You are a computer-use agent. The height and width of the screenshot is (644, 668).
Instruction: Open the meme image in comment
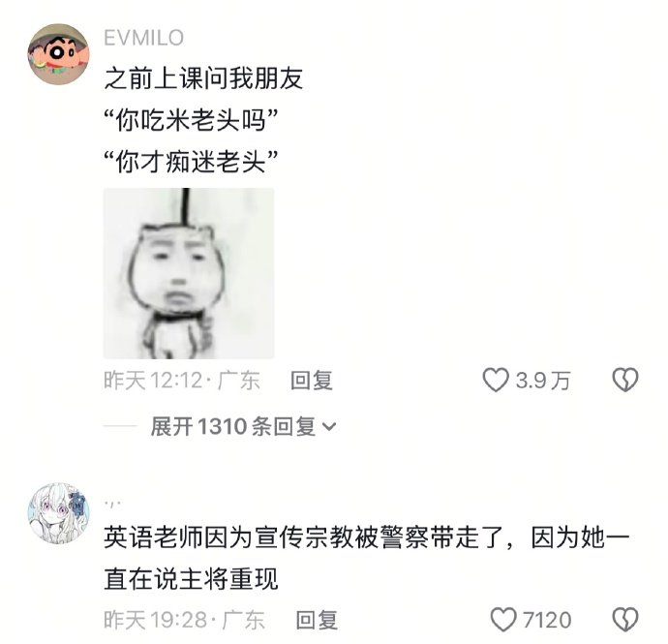(x=189, y=273)
